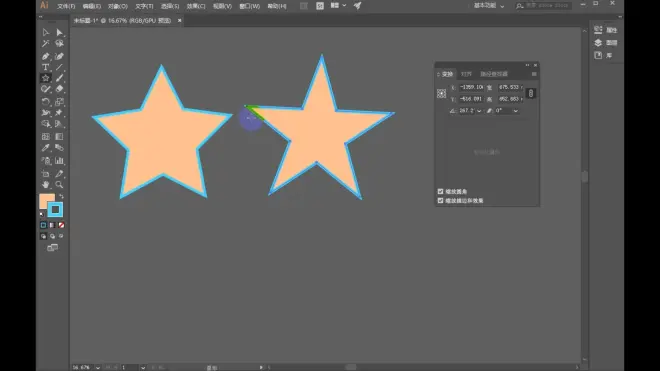Image resolution: width=660 pixels, height=371 pixels.
Task: Open the shear angle dropdown
Action: (x=516, y=111)
